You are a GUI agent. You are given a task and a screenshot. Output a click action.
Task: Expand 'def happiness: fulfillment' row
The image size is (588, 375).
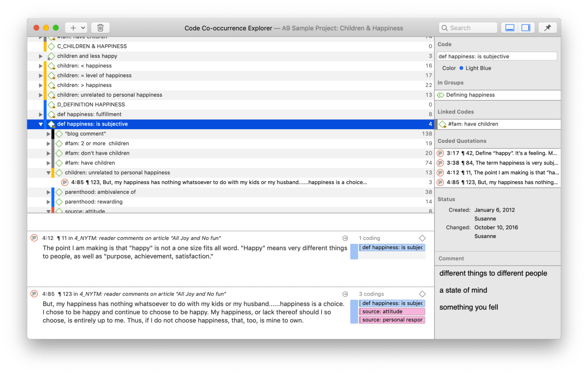click(x=41, y=114)
